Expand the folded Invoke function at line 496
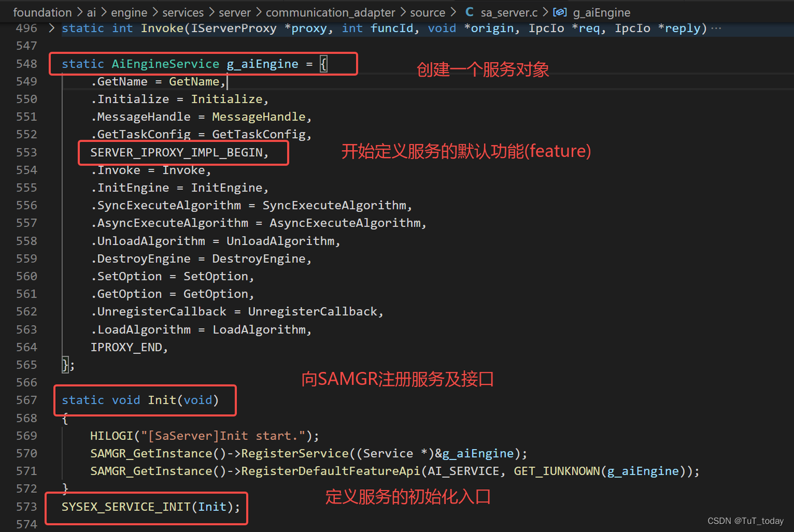This screenshot has height=532, width=794. (51, 28)
